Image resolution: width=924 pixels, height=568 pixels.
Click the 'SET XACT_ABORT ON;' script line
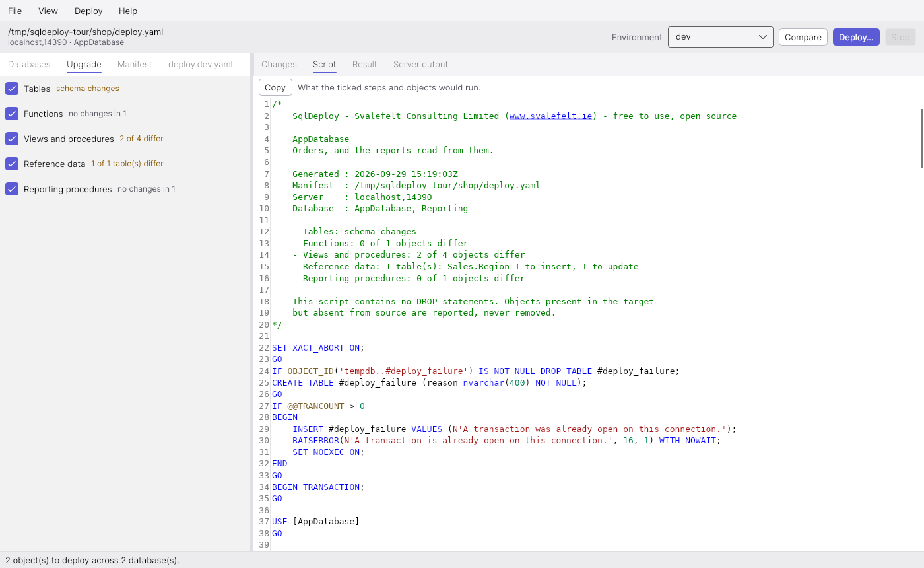(x=318, y=347)
